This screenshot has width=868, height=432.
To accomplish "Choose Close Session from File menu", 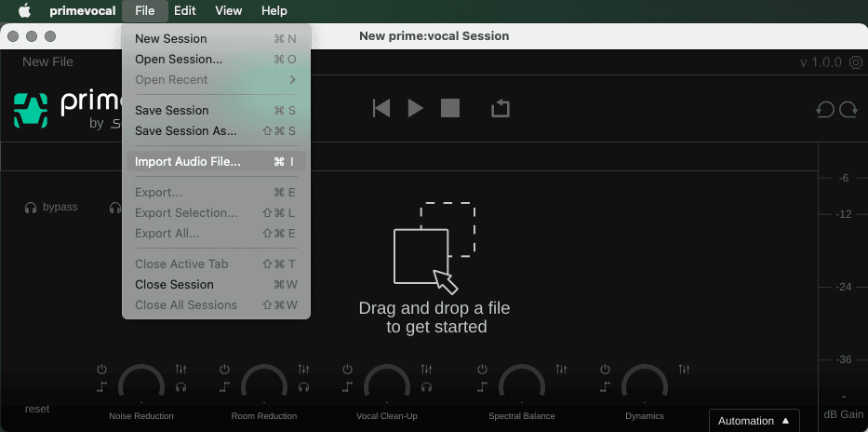I will coord(216,284).
